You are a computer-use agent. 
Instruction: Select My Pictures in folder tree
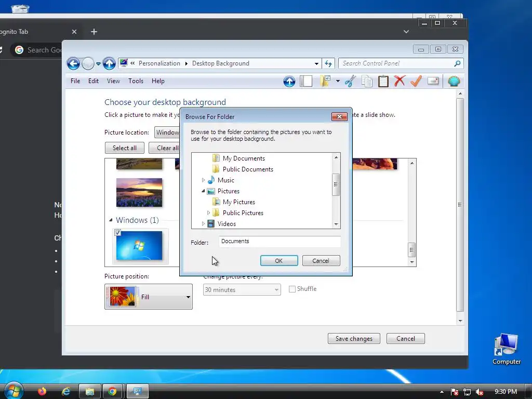click(x=239, y=202)
